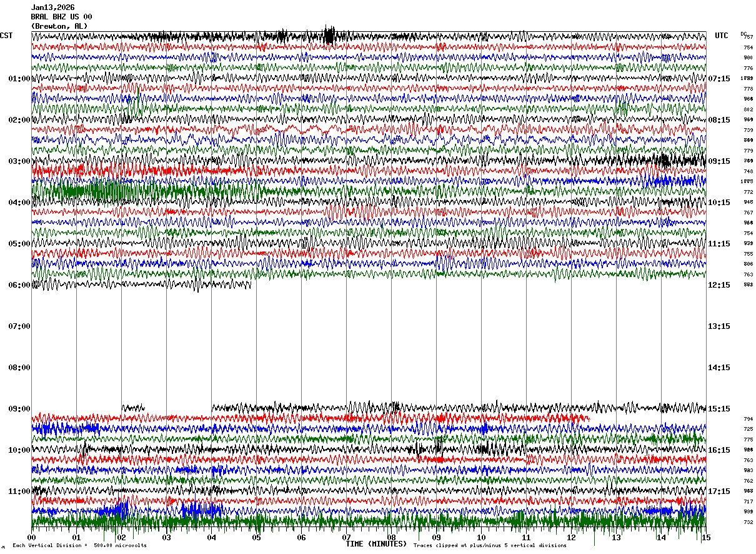Click the DC offset value 779
This screenshot has width=756, height=554.
pos(748,151)
